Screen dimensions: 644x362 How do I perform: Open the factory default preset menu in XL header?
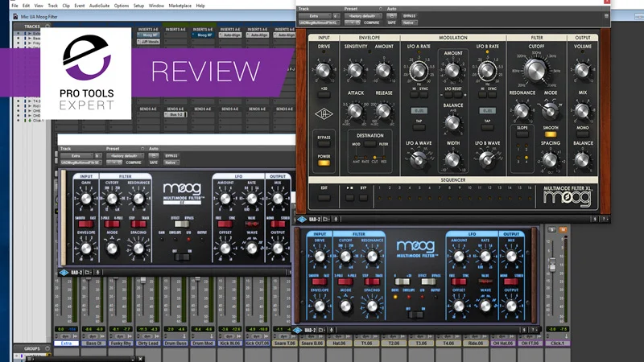(363, 16)
